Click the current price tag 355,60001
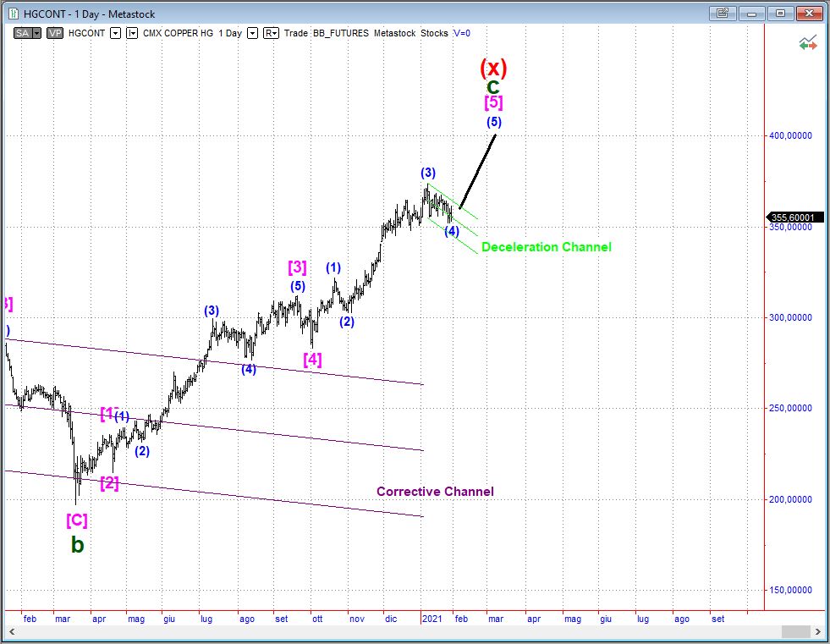The width and height of the screenshot is (830, 644). pos(794,217)
